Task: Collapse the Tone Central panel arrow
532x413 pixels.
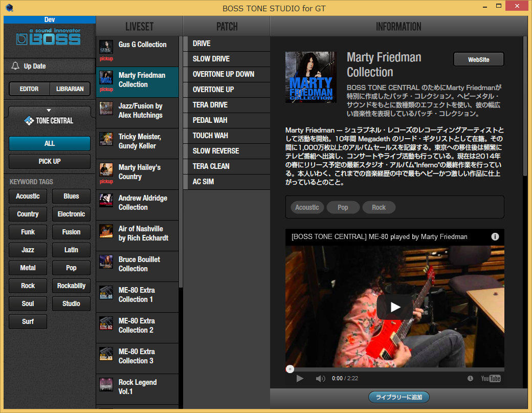Action: (x=49, y=111)
